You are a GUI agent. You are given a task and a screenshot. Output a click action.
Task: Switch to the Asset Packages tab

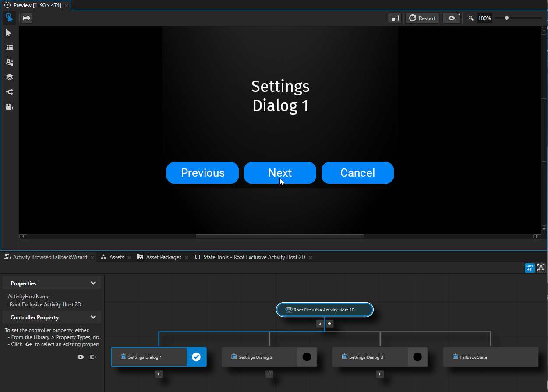click(x=163, y=257)
